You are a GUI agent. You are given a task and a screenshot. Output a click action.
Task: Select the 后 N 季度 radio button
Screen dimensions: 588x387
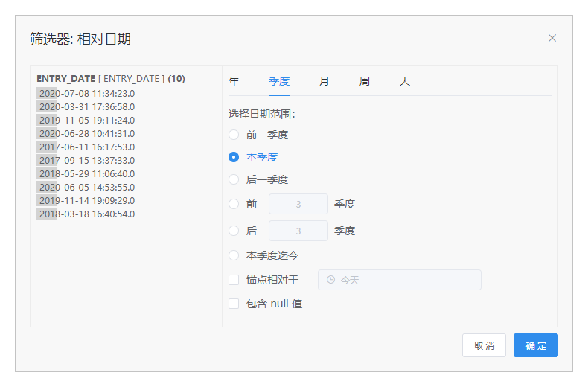(x=234, y=231)
